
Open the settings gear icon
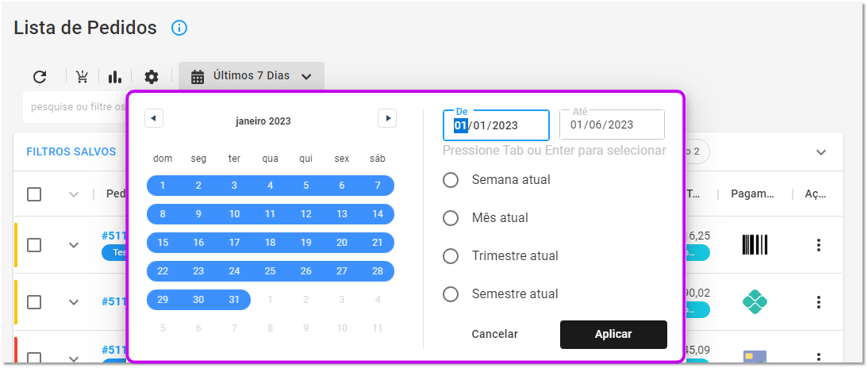(151, 77)
